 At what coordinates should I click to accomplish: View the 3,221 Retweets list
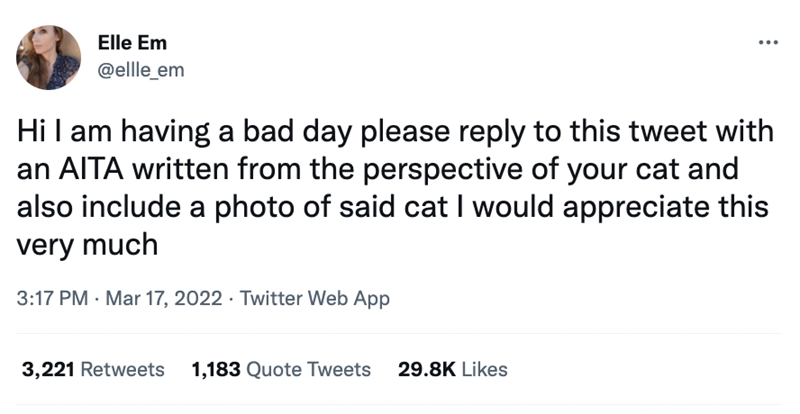click(93, 369)
